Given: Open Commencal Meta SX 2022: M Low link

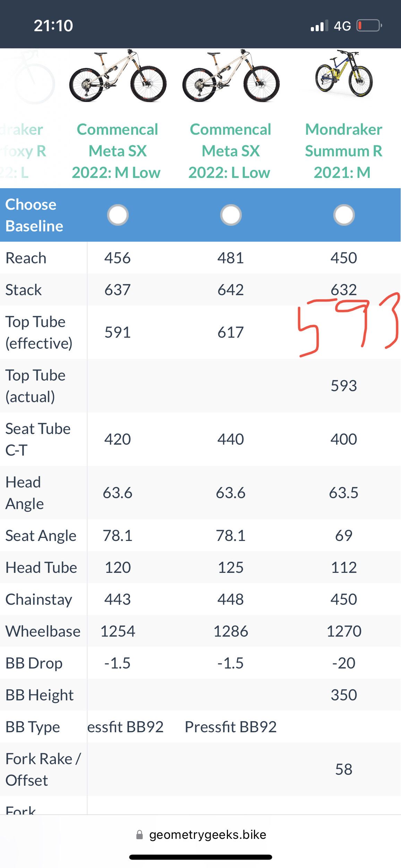Looking at the screenshot, I should coord(117,151).
